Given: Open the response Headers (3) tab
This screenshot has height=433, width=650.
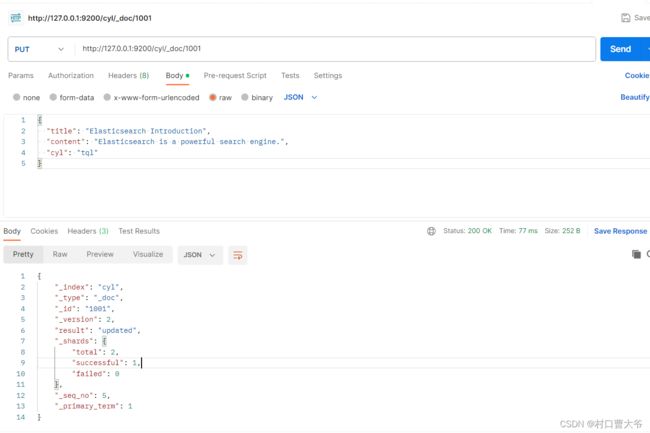Looking at the screenshot, I should pos(88,231).
